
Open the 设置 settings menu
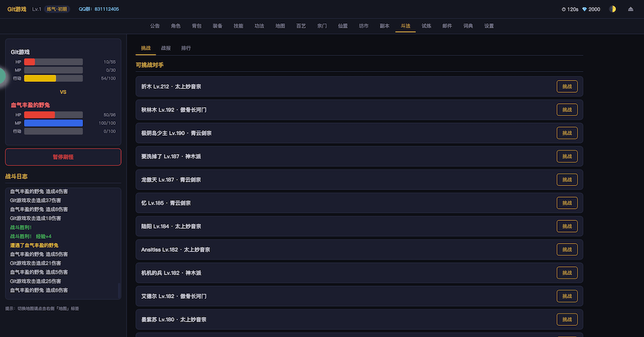click(489, 26)
